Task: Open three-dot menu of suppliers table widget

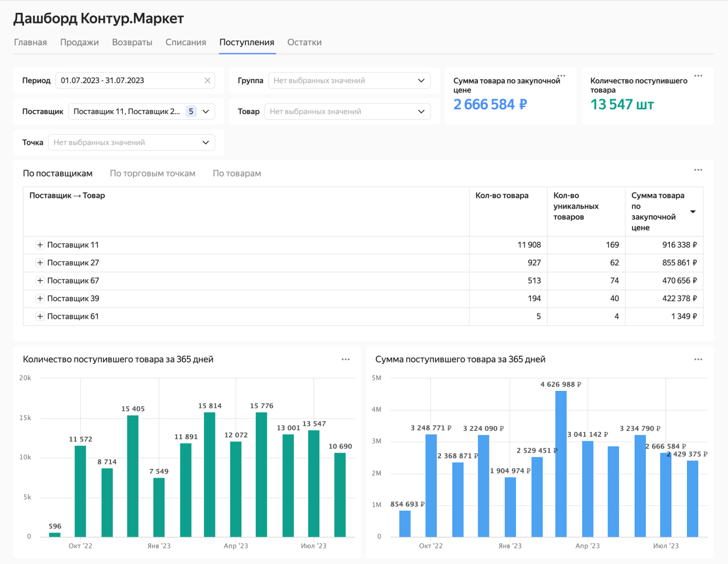Action: pyautogui.click(x=698, y=170)
